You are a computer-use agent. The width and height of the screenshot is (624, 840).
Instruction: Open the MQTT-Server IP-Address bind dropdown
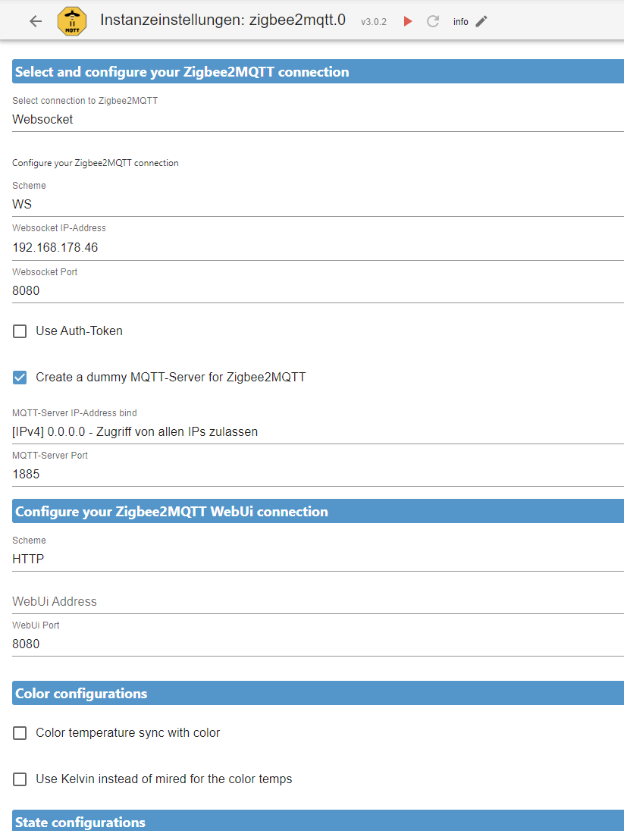tap(318, 432)
